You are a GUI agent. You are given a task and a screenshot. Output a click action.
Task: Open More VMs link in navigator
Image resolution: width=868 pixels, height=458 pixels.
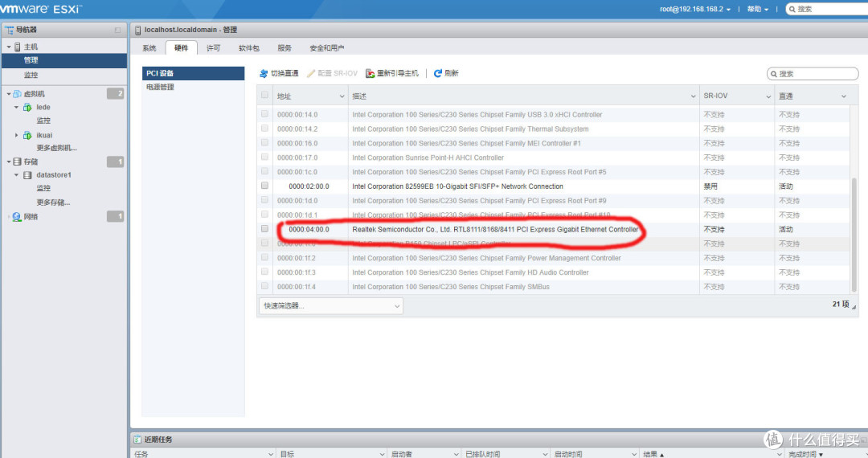tap(56, 148)
